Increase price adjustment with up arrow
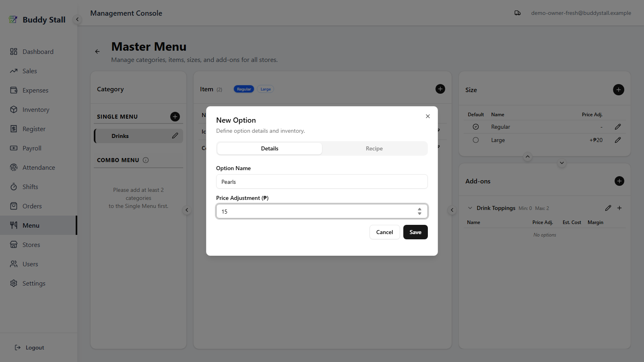644x362 pixels. point(419,209)
